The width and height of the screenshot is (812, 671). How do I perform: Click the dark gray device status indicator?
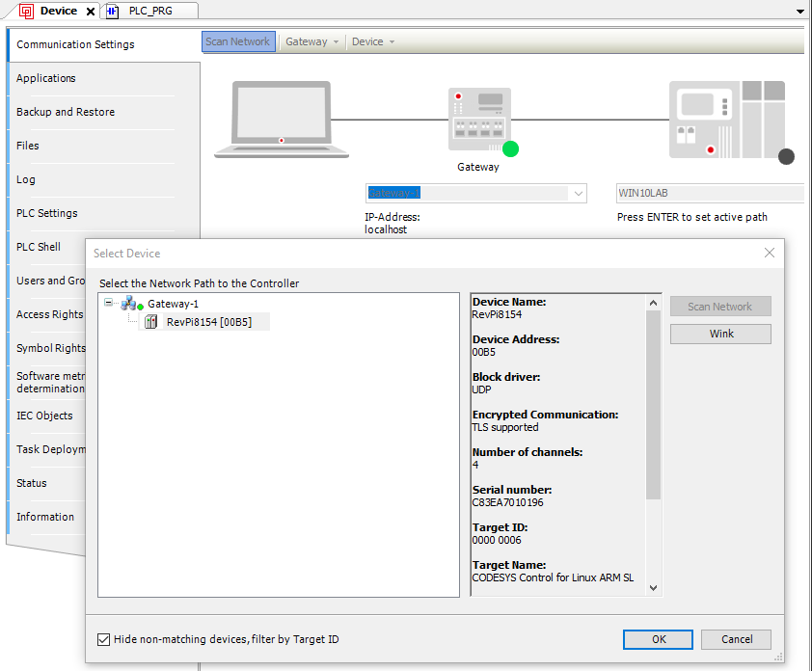(786, 157)
